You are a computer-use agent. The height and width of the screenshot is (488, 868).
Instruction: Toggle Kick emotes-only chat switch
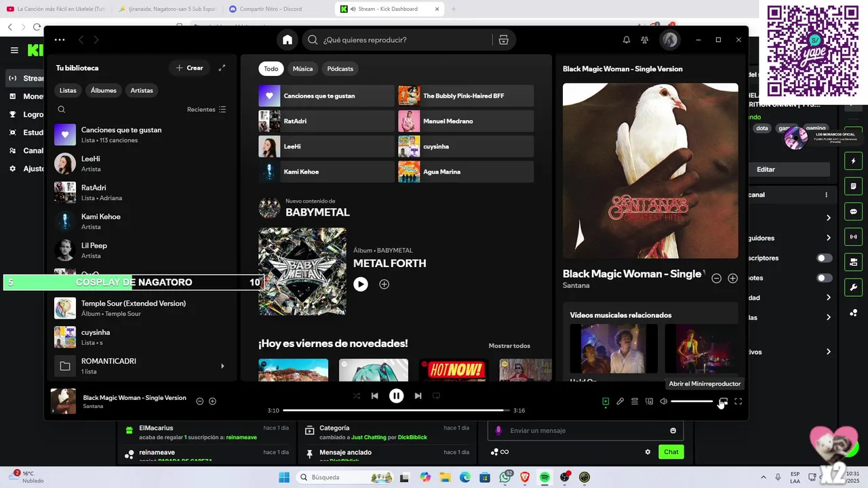point(825,278)
